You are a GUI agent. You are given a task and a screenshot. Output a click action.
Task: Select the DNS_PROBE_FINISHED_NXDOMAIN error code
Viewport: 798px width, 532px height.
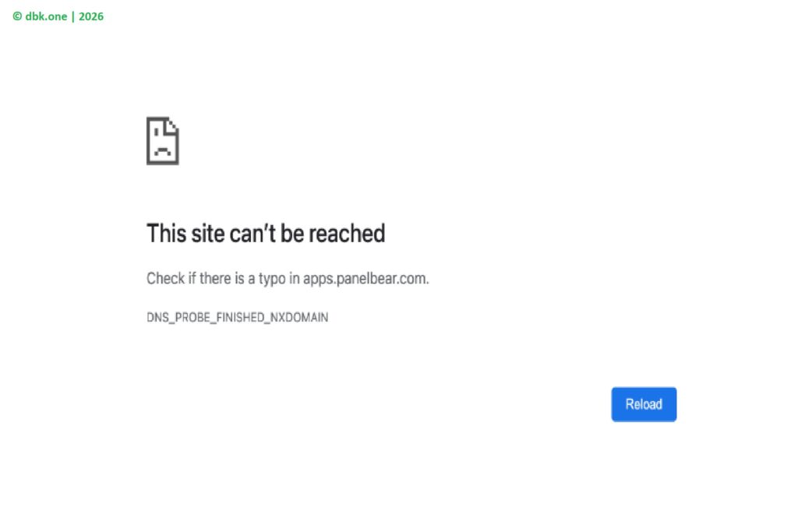click(237, 317)
